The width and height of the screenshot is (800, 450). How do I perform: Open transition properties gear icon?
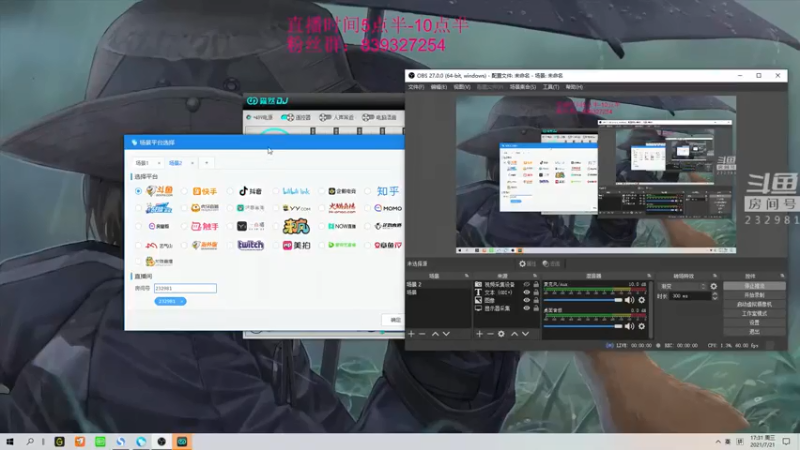pyautogui.click(x=713, y=286)
